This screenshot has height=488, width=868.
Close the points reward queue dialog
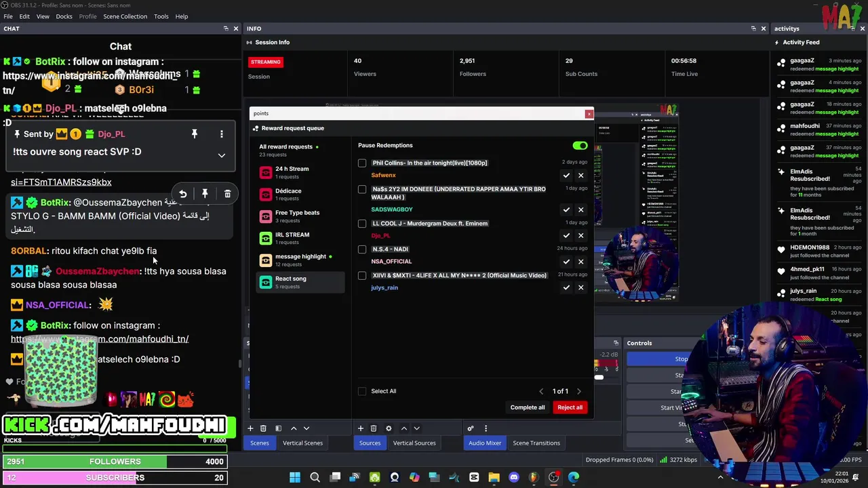pyautogui.click(x=589, y=114)
